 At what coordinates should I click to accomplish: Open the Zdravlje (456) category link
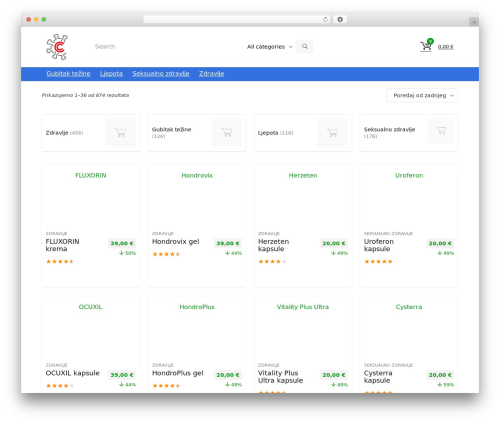64,133
